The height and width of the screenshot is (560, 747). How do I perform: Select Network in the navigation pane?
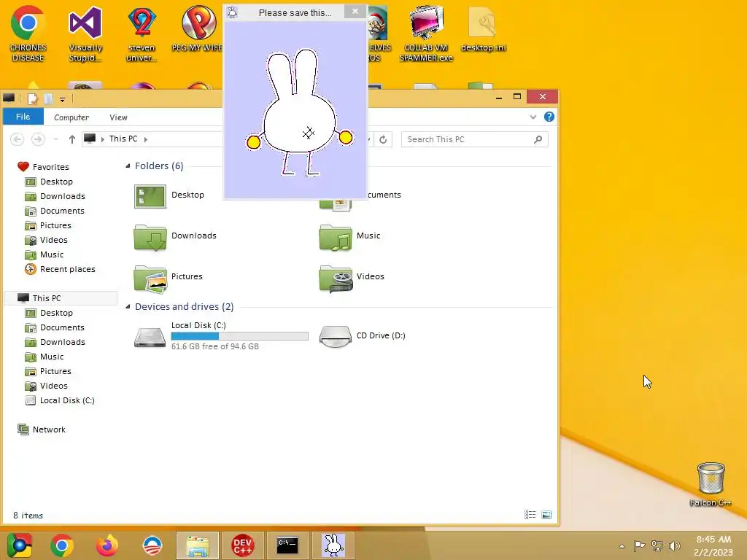(x=42, y=429)
